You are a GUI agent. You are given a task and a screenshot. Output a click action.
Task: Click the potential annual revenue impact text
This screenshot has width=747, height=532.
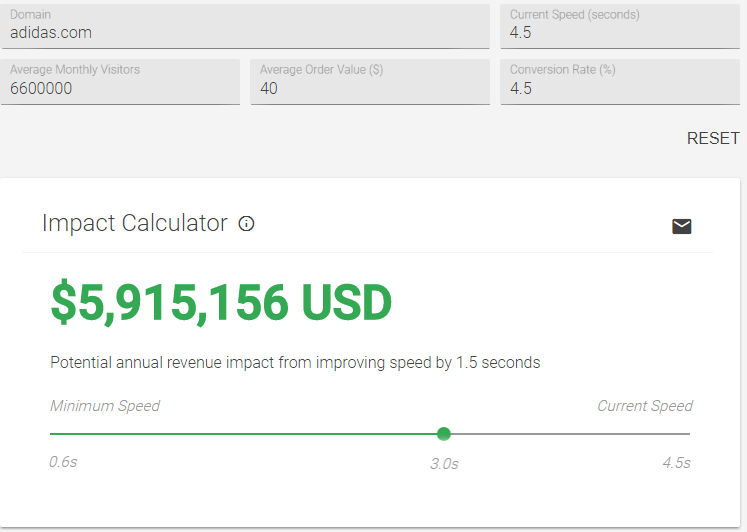[295, 362]
